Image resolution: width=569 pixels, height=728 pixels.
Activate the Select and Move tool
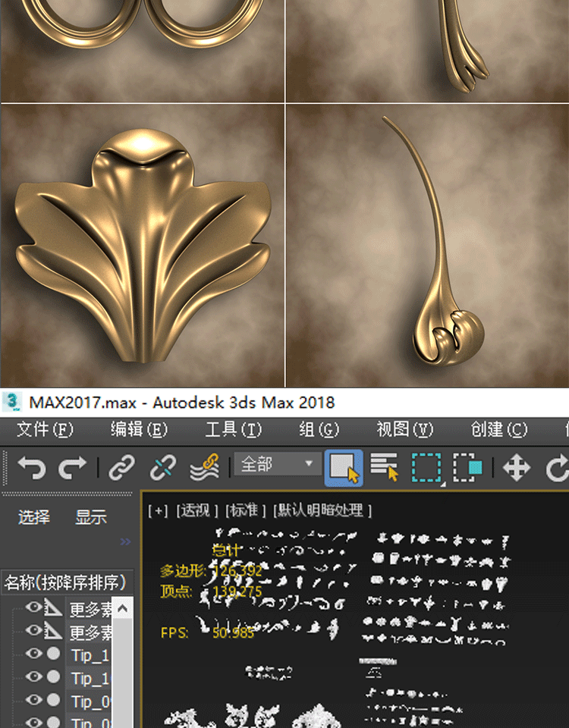(x=517, y=468)
